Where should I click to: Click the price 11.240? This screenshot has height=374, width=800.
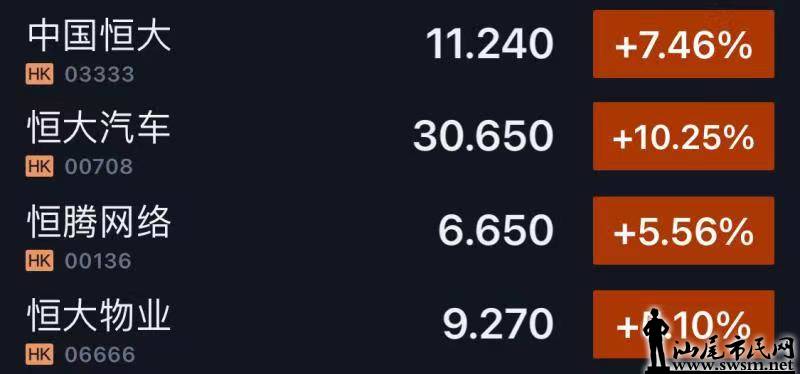490,44
